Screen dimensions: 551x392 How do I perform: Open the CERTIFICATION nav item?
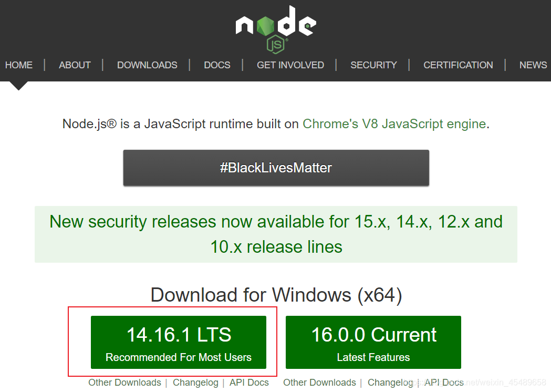(x=458, y=65)
